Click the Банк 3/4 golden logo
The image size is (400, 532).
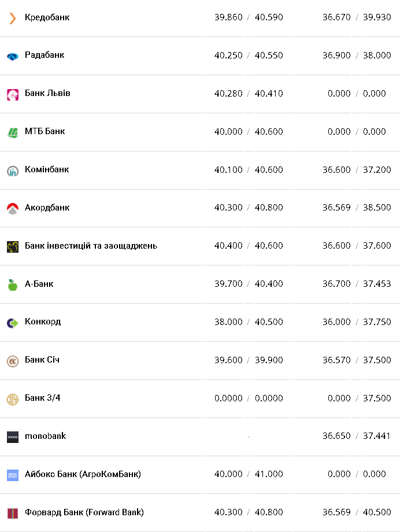tap(13, 399)
